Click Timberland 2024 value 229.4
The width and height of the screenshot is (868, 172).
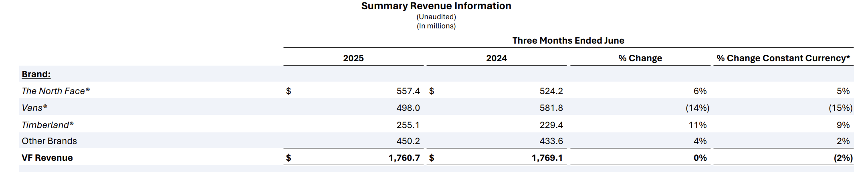(x=551, y=125)
